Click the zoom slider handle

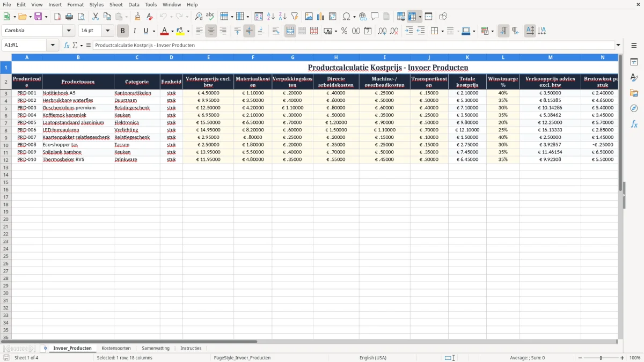(601, 358)
